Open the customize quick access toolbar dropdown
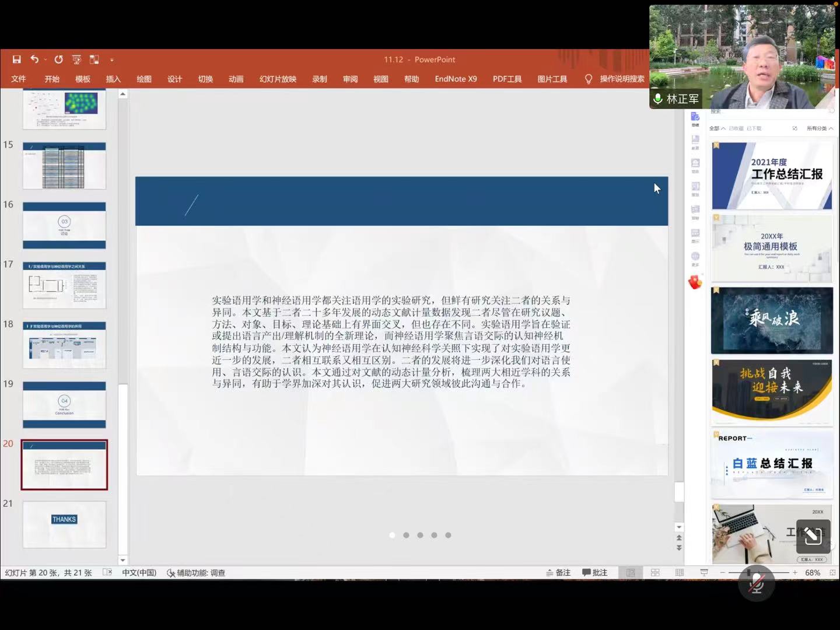Image resolution: width=840 pixels, height=630 pixels. coord(112,60)
